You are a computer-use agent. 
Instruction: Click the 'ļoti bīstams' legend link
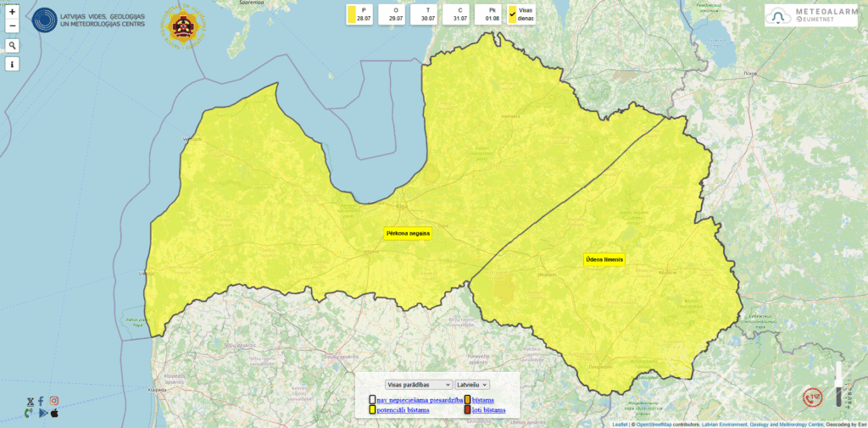click(488, 410)
